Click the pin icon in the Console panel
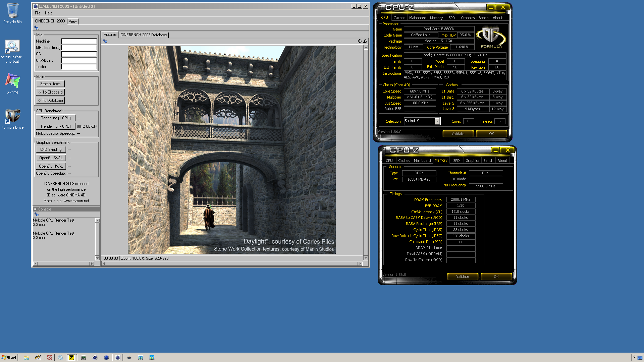Screen dimensions: 644x362 click(x=37, y=215)
